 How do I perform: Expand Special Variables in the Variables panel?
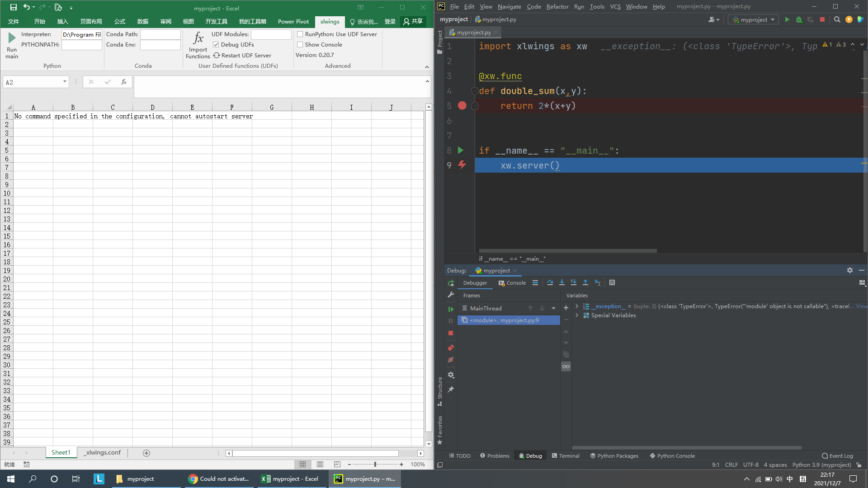pos(576,315)
